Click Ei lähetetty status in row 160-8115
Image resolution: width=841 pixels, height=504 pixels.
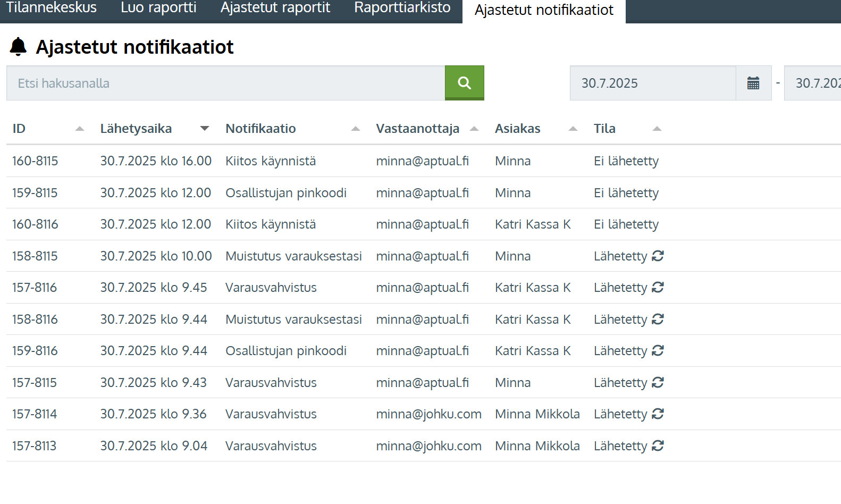[x=626, y=161]
